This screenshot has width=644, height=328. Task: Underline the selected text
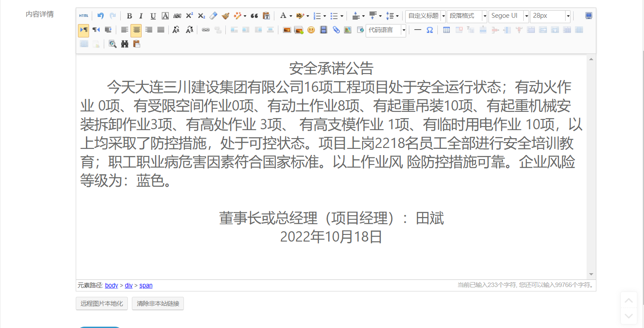pyautogui.click(x=153, y=16)
